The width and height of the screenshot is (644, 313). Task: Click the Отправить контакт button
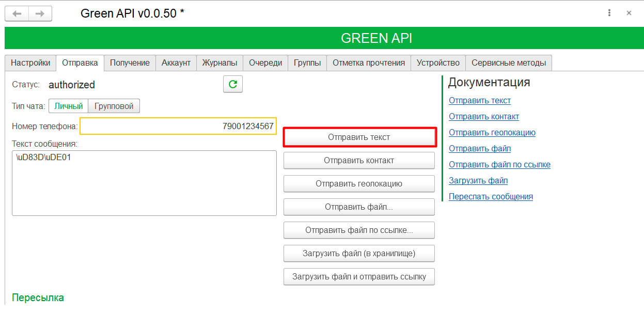[359, 161]
